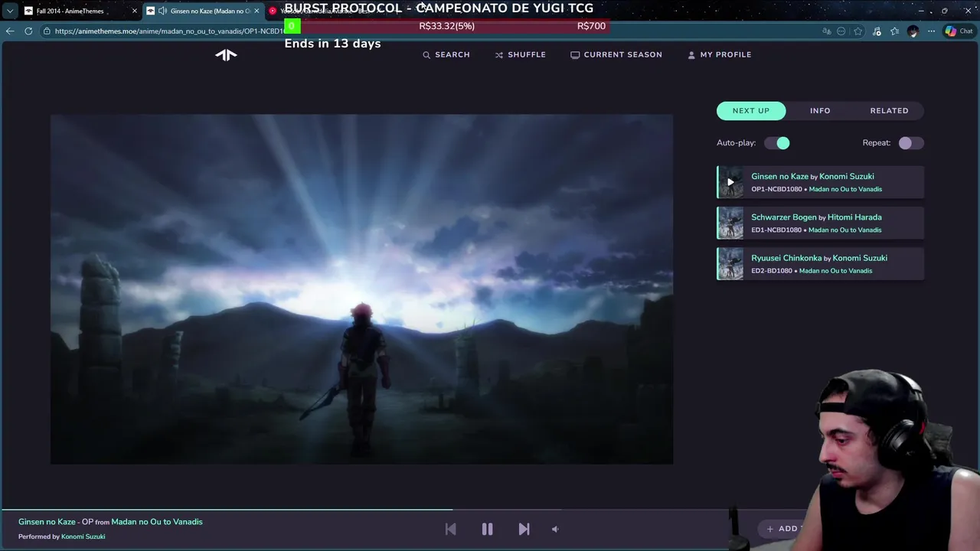The image size is (980, 551).
Task: Open AnimeThemes home logo
Action: (x=226, y=54)
